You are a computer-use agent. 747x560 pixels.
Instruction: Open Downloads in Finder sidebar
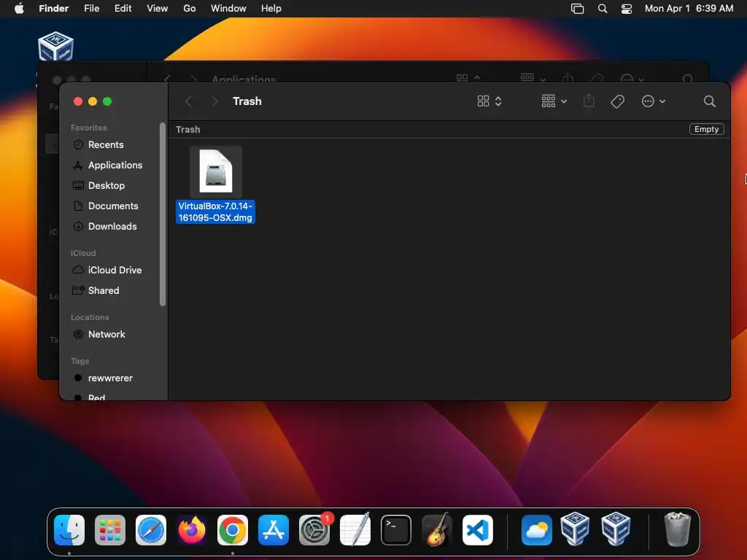(112, 227)
